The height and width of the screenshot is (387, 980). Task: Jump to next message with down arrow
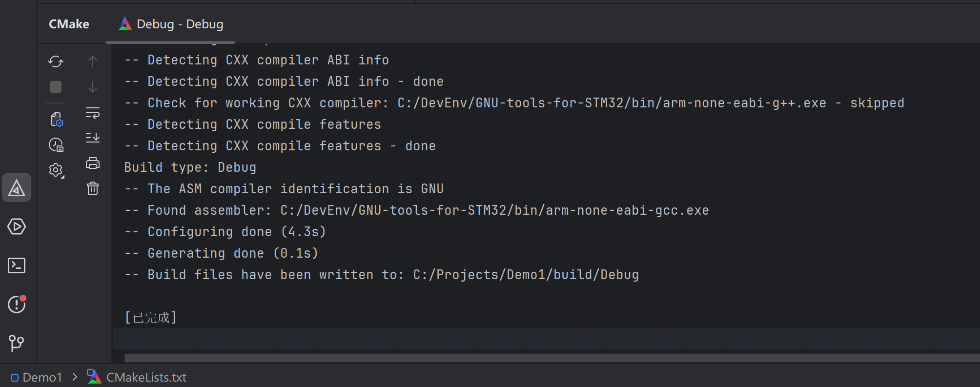point(92,87)
